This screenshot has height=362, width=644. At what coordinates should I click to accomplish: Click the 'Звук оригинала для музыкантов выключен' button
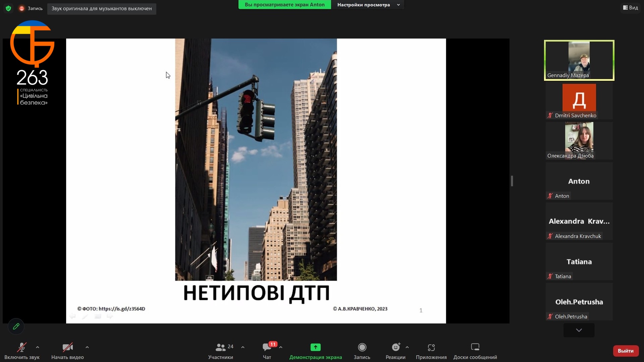[x=102, y=9]
